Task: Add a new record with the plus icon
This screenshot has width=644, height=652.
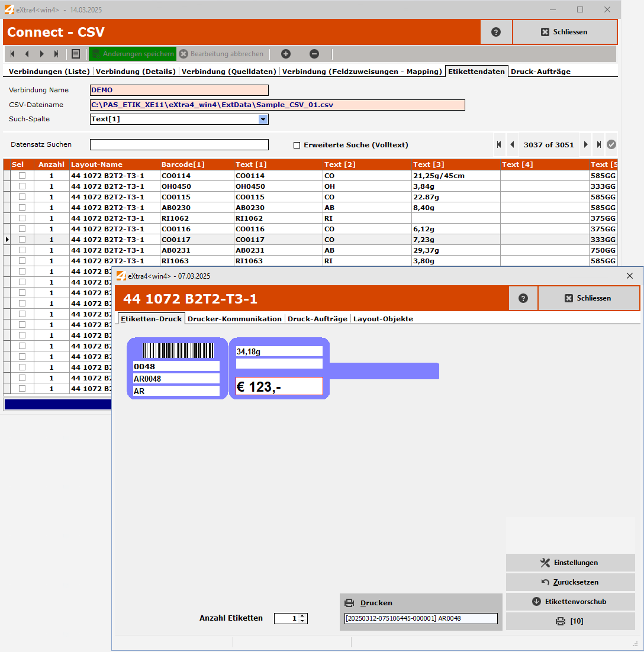Action: [285, 54]
